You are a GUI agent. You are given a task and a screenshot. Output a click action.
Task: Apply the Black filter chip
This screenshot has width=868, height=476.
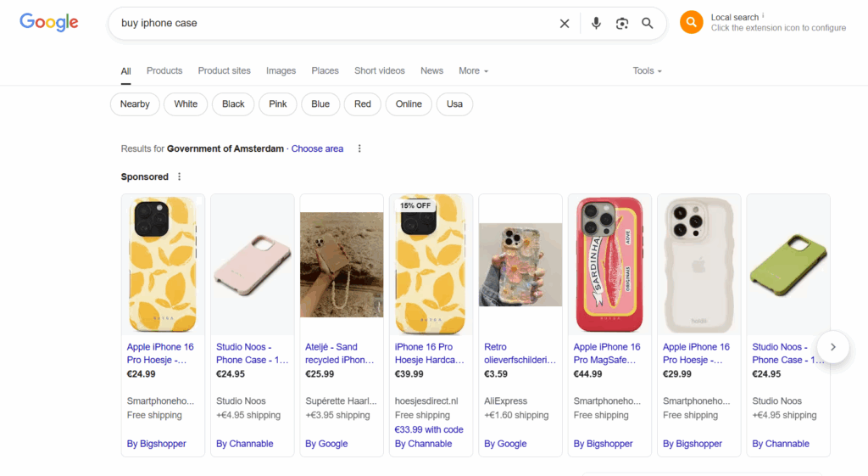point(233,104)
